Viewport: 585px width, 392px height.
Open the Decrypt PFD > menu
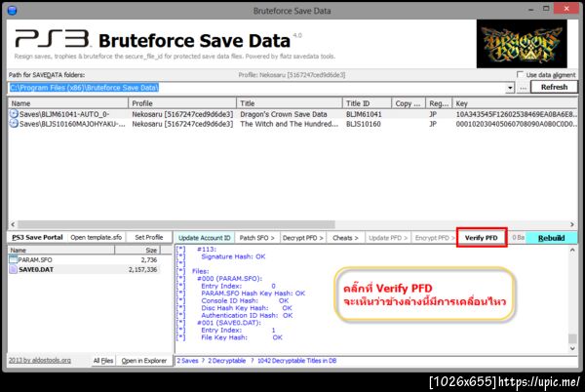(x=302, y=238)
